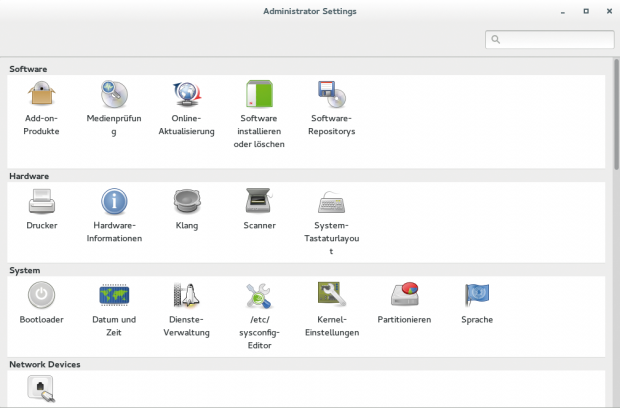620x408 pixels.
Task: Click the vertical scrollbar handle
Action: point(616,115)
